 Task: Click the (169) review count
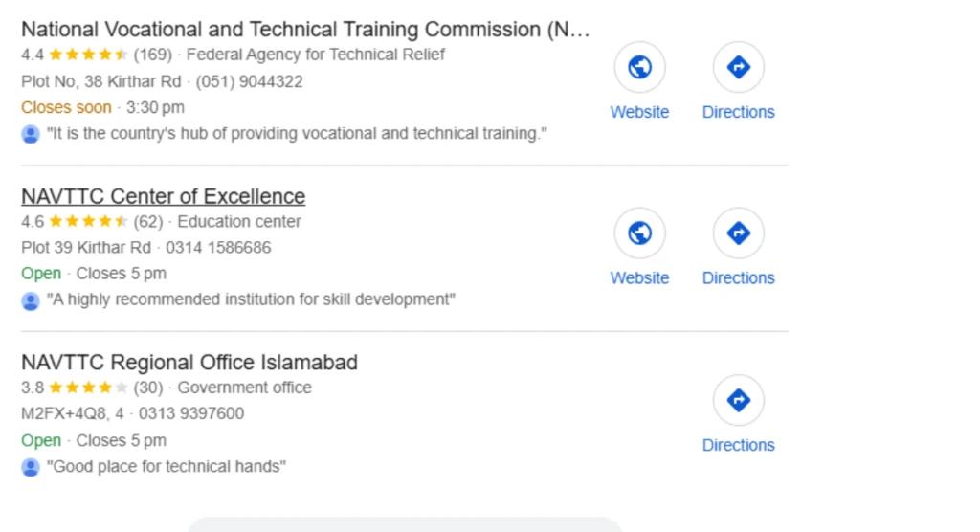coord(152,55)
